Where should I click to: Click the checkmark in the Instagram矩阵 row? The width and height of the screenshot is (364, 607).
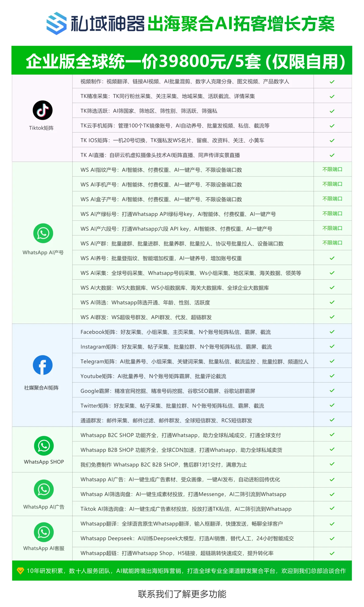tap(332, 346)
